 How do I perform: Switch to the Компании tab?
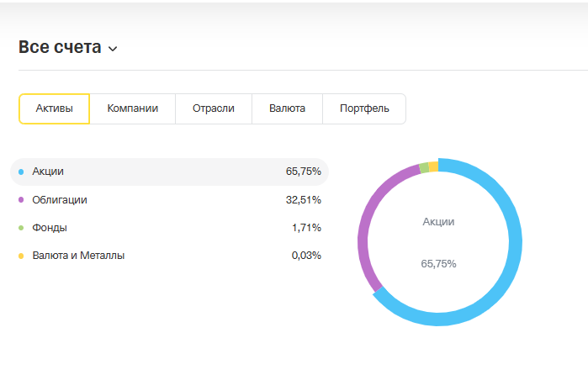[132, 108]
